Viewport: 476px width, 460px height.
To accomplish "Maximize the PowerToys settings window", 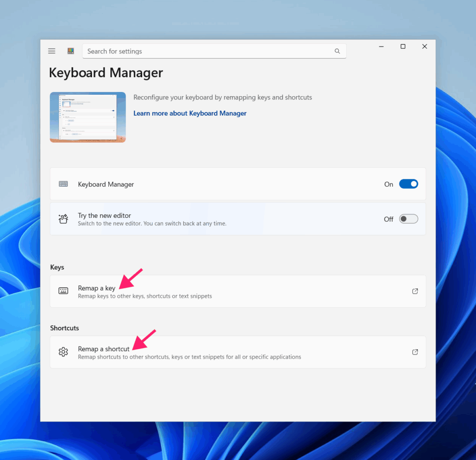I will tap(403, 46).
